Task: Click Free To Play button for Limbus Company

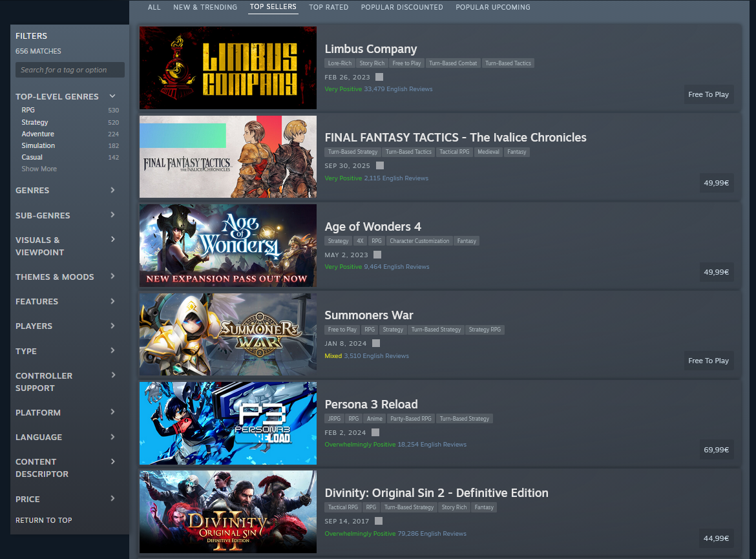Action: pos(708,94)
